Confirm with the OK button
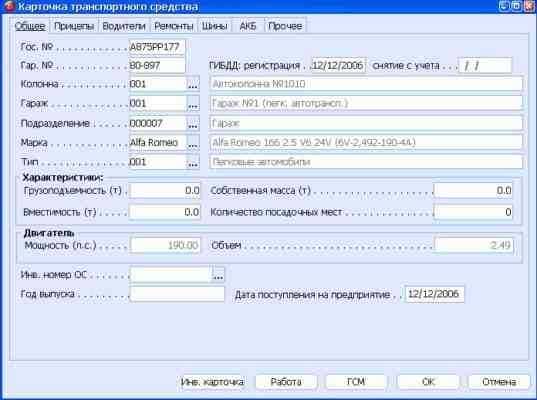537x400 pixels. pos(428,382)
